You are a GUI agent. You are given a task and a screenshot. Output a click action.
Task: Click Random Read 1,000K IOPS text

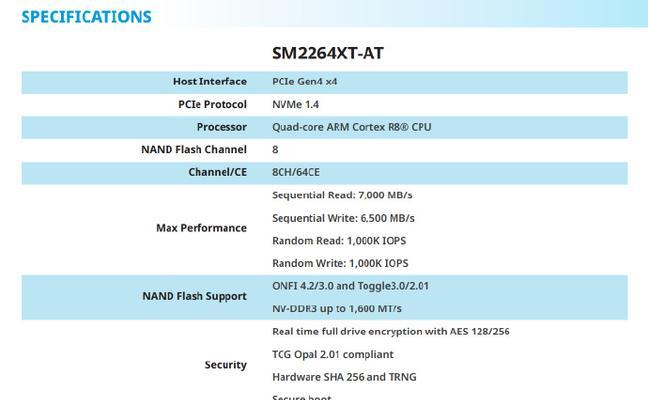coord(339,240)
